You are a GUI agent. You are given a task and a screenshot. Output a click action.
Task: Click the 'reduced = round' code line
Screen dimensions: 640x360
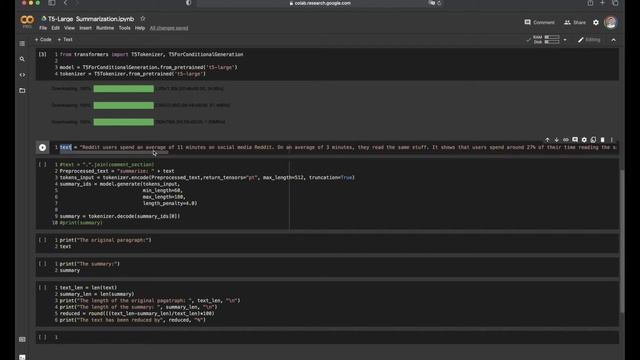tap(137, 313)
